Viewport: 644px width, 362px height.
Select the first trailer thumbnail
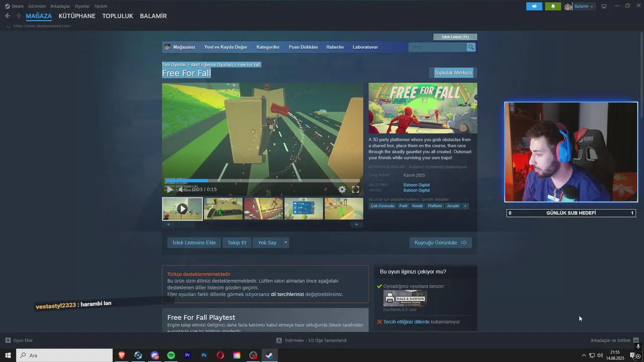[x=182, y=209]
